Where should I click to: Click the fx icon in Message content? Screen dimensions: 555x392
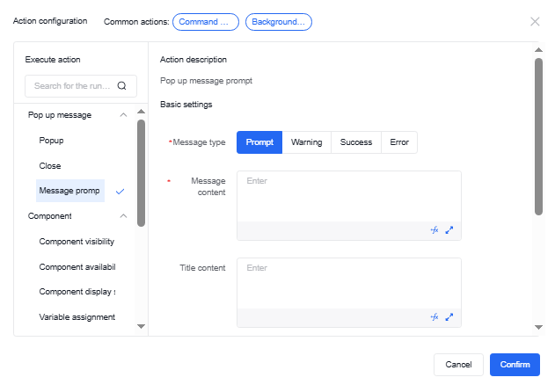tap(434, 230)
